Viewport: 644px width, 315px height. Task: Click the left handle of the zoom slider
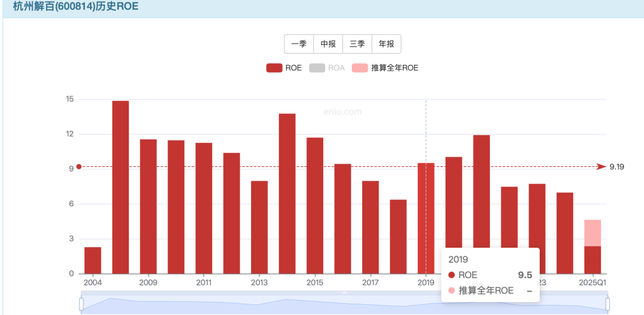[x=81, y=304]
